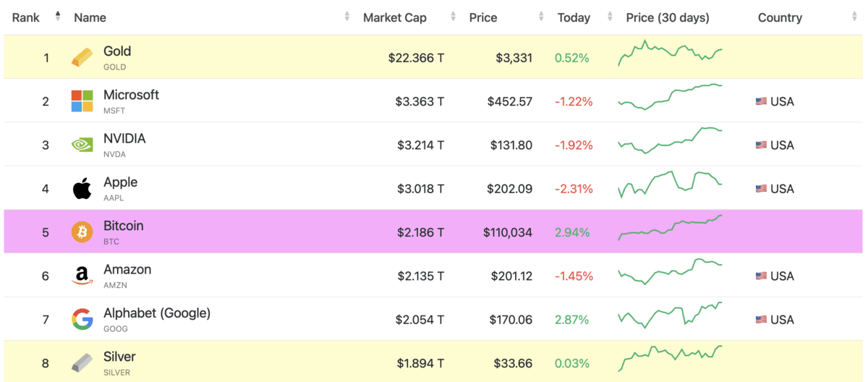The image size is (868, 382).
Task: Click the Market Cap column header
Action: pos(395,17)
